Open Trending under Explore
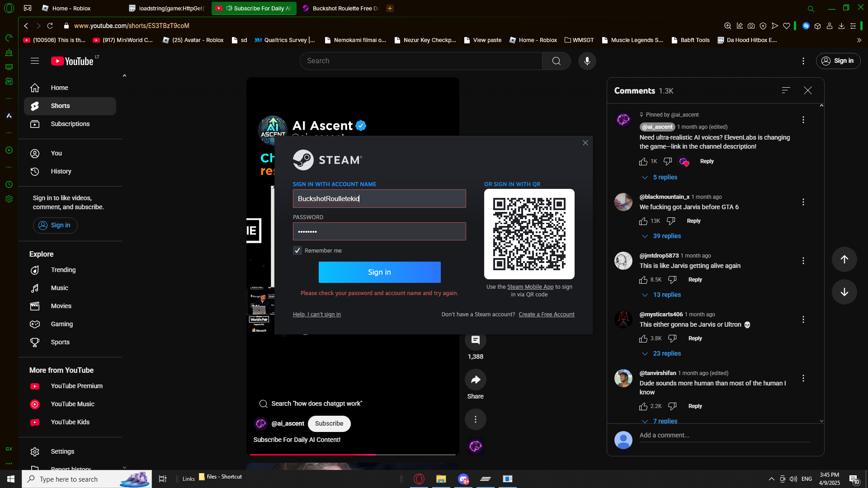Image resolution: width=868 pixels, height=488 pixels. [70, 270]
